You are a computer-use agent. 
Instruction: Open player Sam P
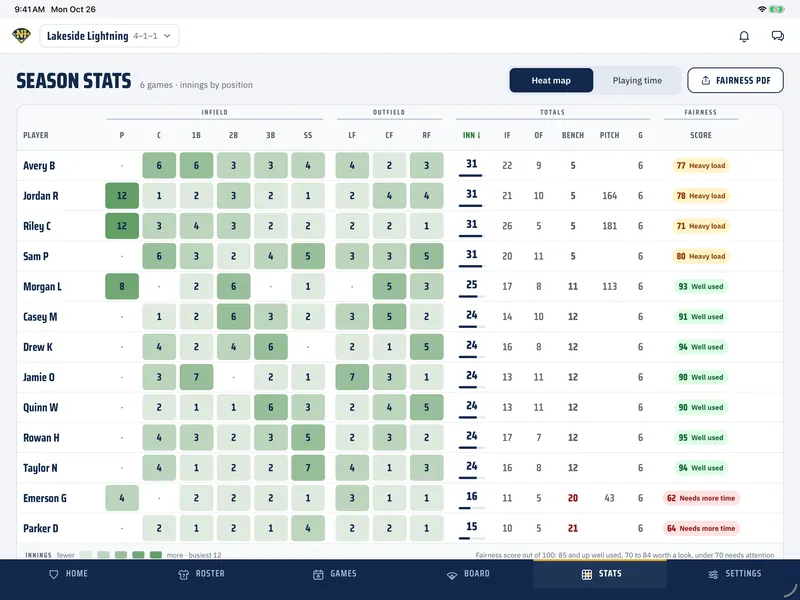(x=36, y=256)
